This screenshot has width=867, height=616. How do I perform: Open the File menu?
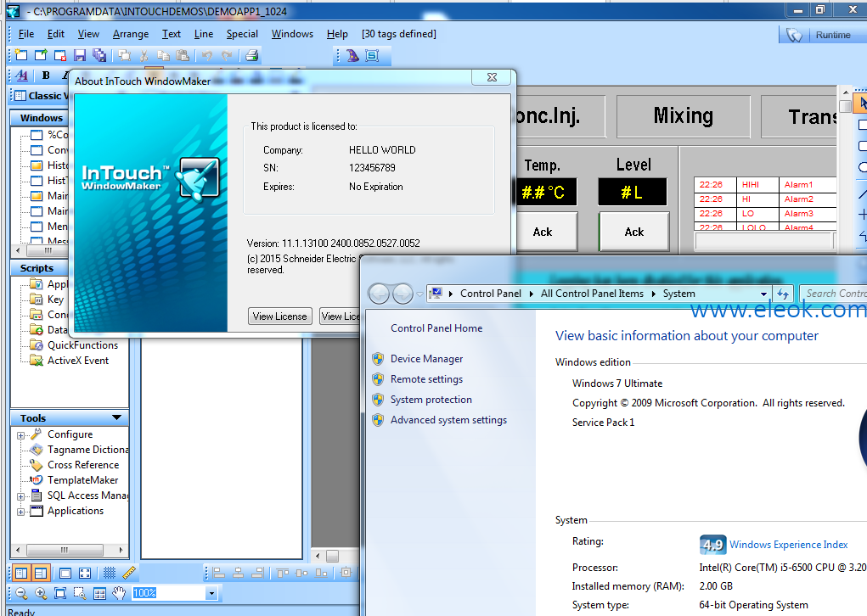pyautogui.click(x=26, y=34)
